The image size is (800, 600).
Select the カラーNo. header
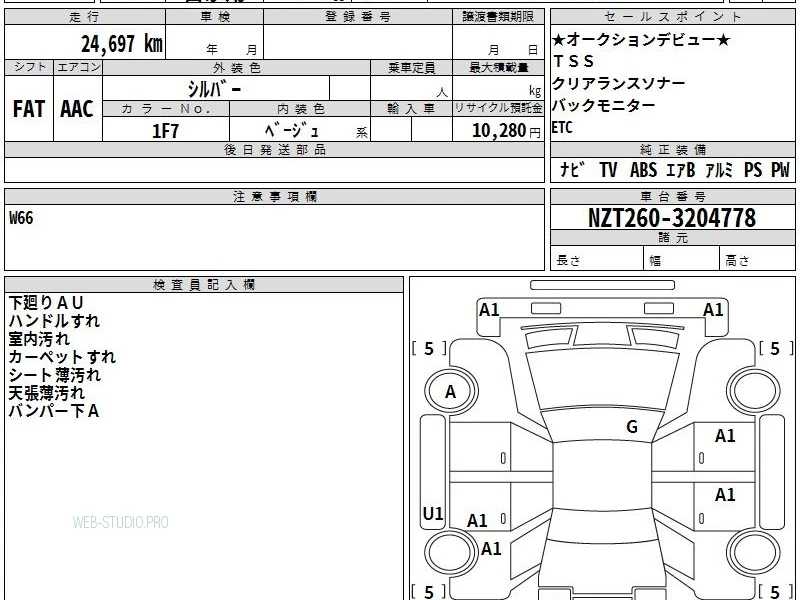[166, 109]
